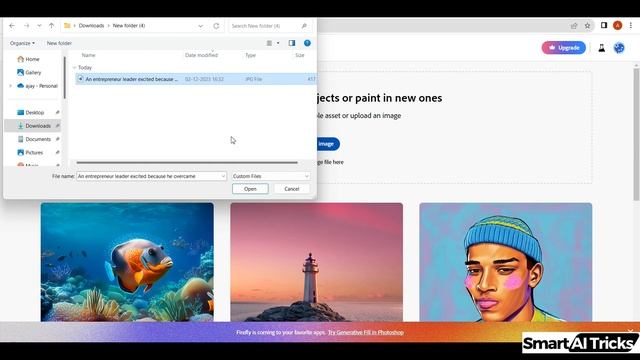The height and width of the screenshot is (360, 640).
Task: Sort by Date modified column
Action: [x=201, y=55]
